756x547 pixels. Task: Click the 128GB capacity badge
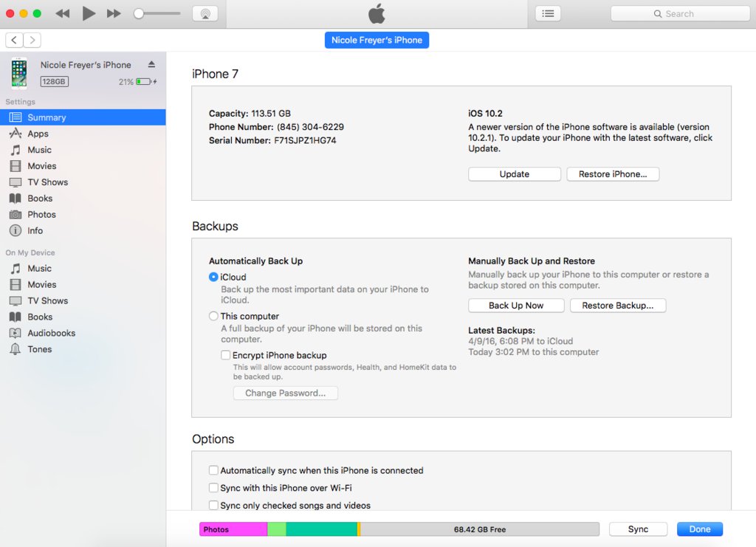click(54, 81)
